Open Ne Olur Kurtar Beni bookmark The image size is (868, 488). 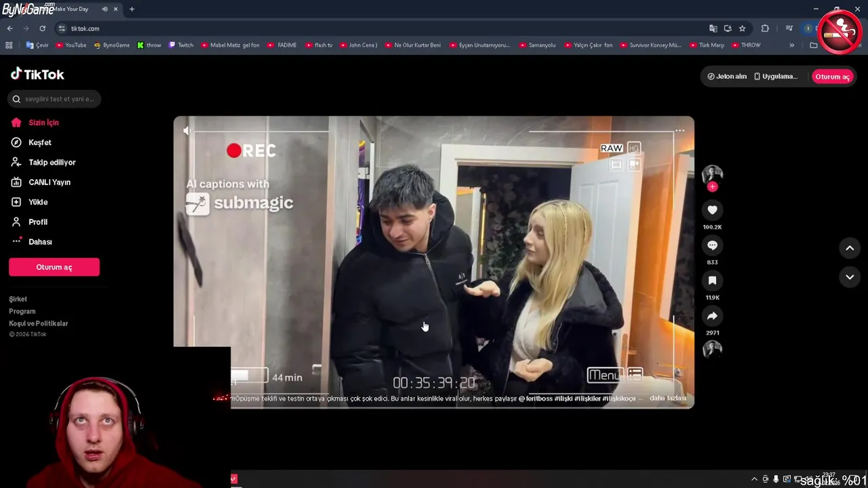(413, 45)
